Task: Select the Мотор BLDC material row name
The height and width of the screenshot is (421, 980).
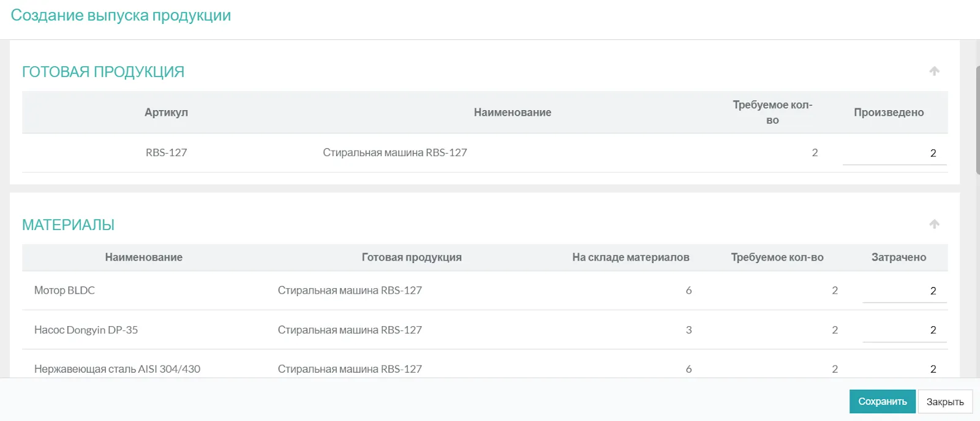Action: [x=64, y=291]
